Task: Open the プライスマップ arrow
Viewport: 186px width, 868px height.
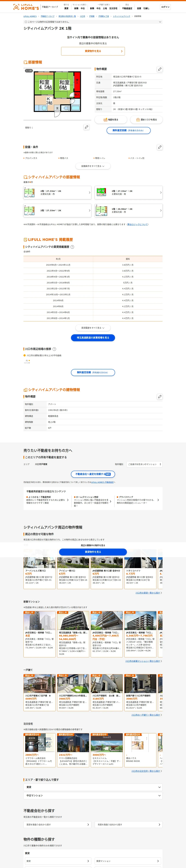Action: (158, 500)
